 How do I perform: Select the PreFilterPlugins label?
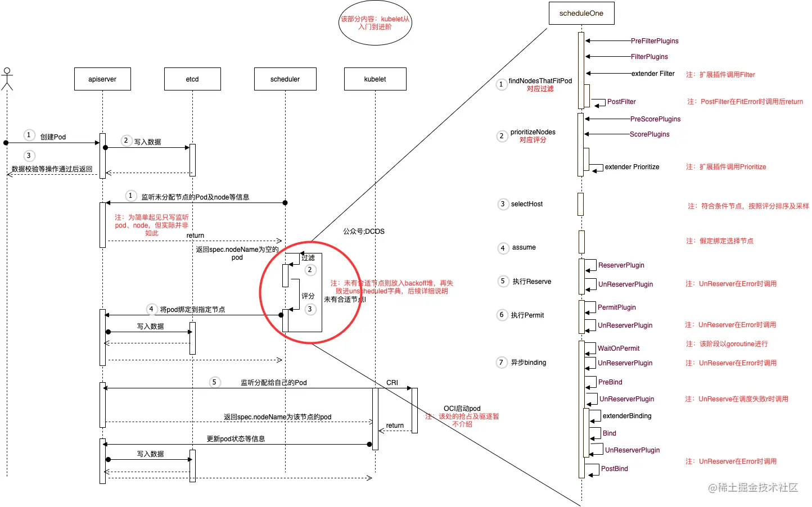655,41
